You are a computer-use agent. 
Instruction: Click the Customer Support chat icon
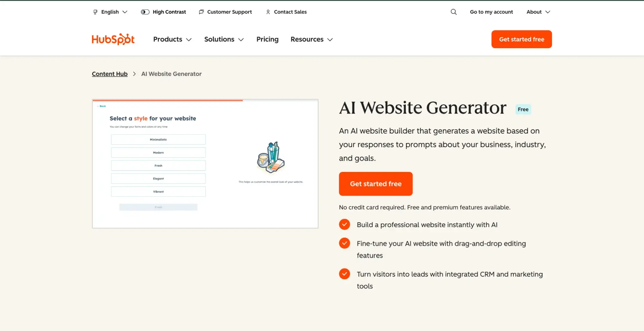(x=201, y=12)
